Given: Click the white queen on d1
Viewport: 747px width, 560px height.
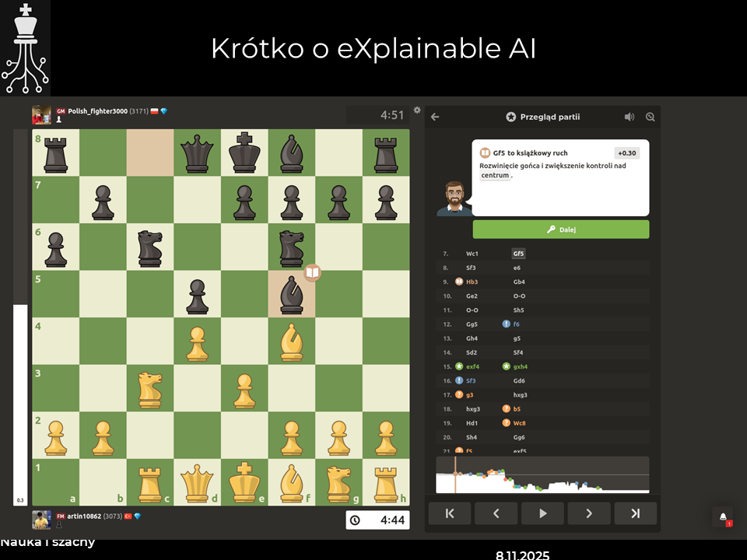Looking at the screenshot, I should (197, 482).
